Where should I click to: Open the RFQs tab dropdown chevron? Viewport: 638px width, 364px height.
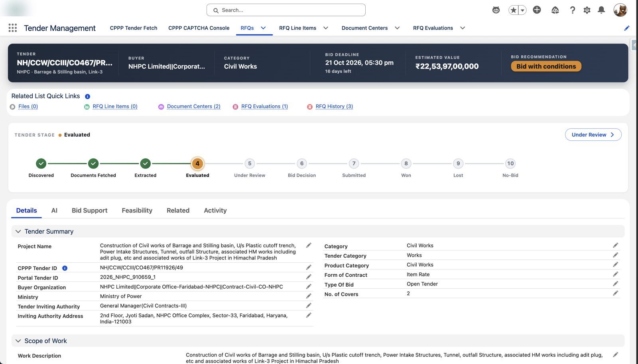pyautogui.click(x=263, y=28)
